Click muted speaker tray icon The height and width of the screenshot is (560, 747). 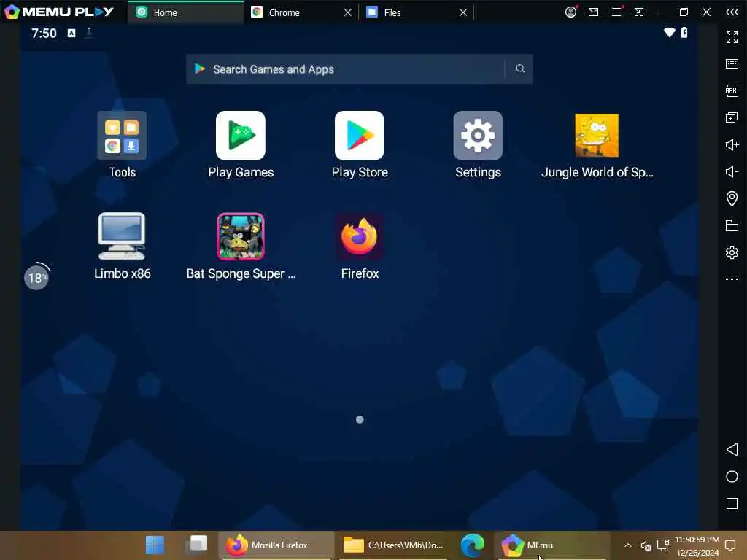[646, 545]
